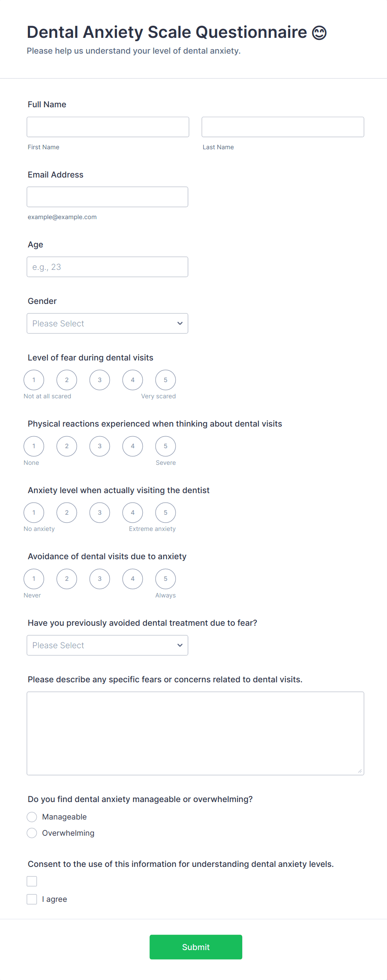Check the I agree consent box

(x=32, y=899)
